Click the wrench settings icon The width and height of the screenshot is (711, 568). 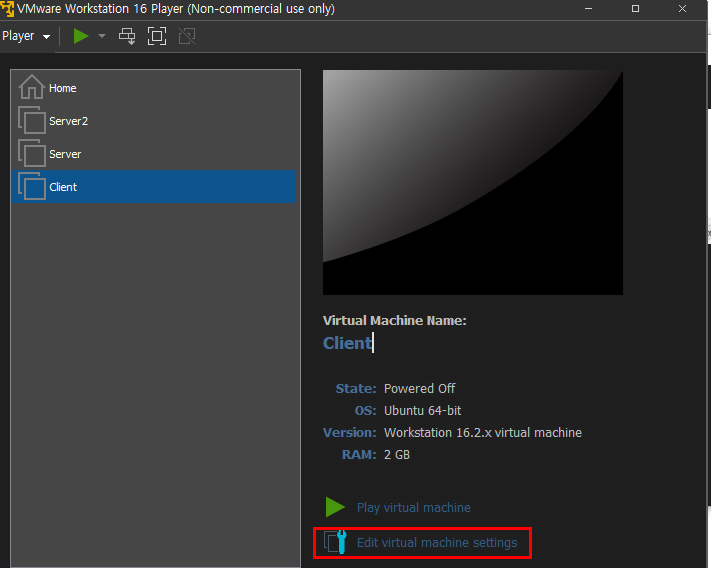[x=336, y=542]
